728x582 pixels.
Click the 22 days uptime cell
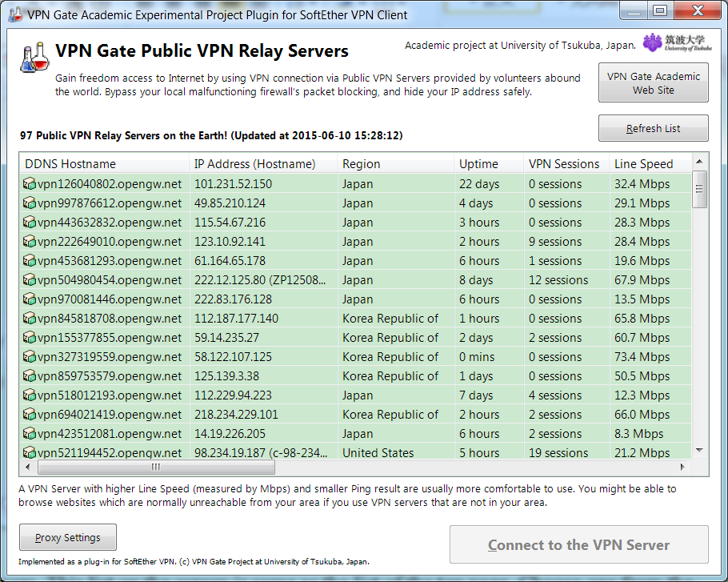479,184
